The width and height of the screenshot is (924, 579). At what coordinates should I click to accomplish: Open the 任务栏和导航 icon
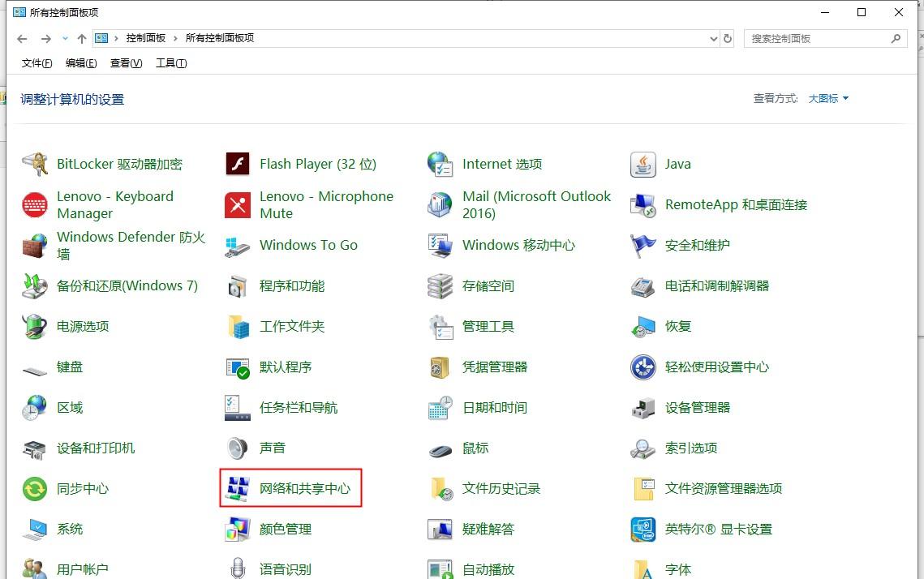[238, 408]
